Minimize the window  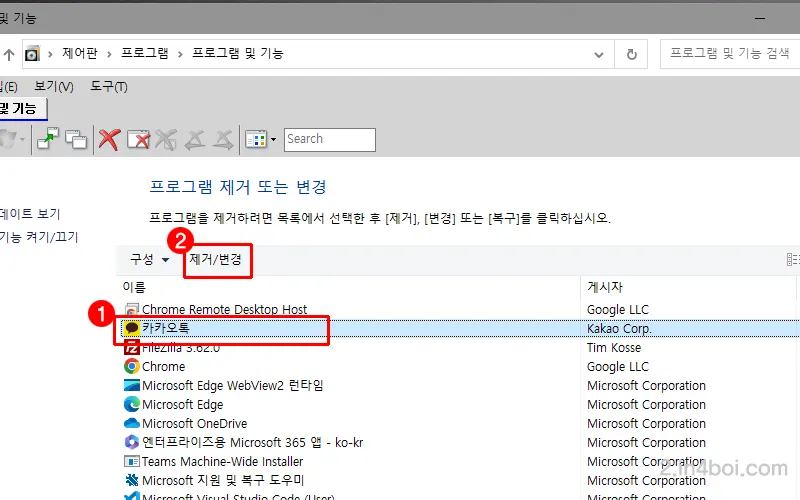pyautogui.click(x=760, y=18)
